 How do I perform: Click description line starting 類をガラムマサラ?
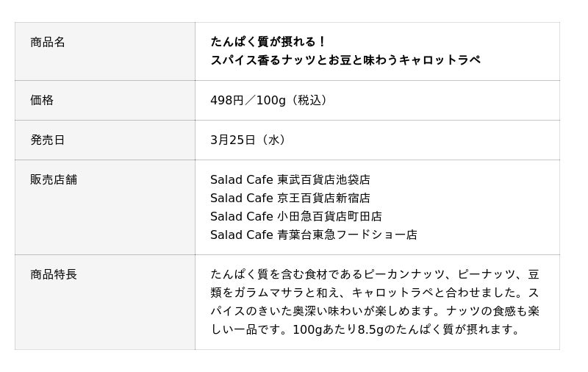375,293
